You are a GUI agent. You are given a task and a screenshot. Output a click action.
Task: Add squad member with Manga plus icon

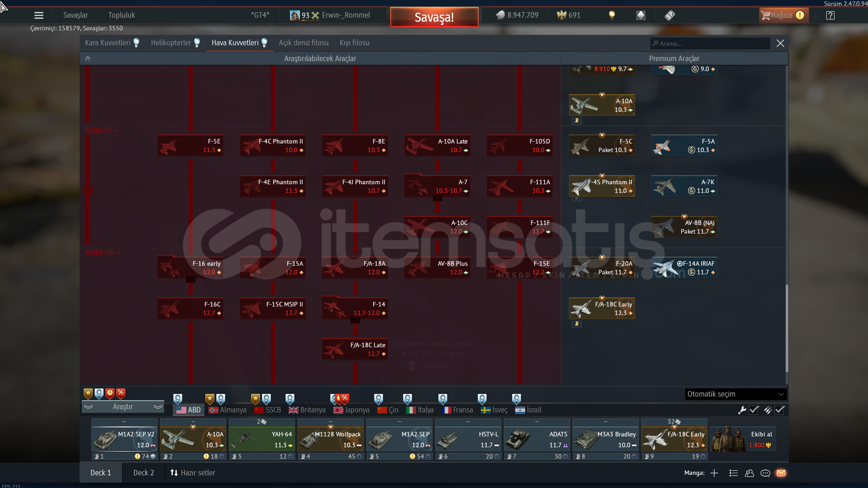(714, 473)
